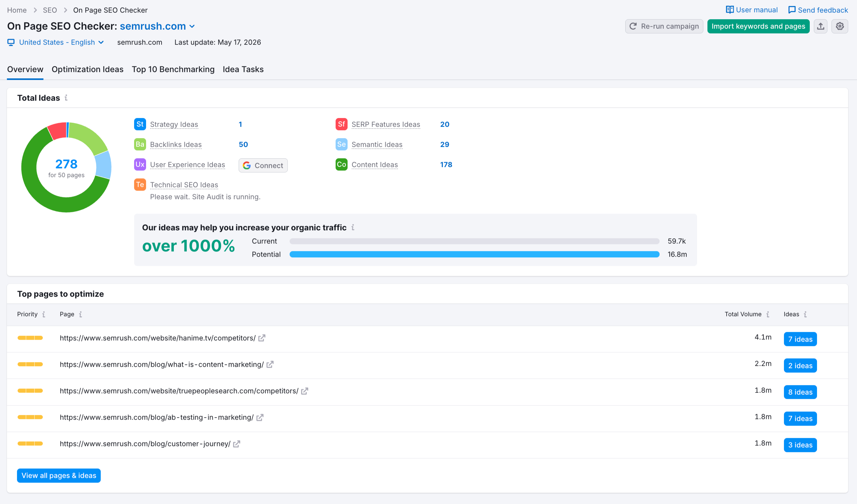
Task: Open the settings gear icon
Action: point(840,26)
